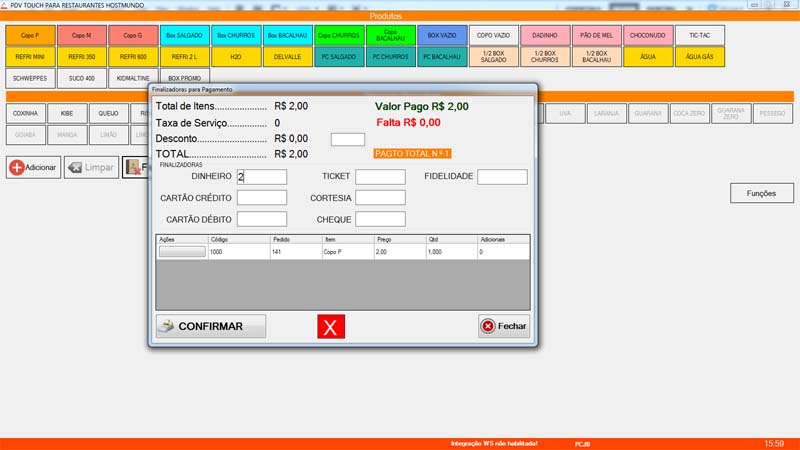Open the Funções button

[761, 193]
